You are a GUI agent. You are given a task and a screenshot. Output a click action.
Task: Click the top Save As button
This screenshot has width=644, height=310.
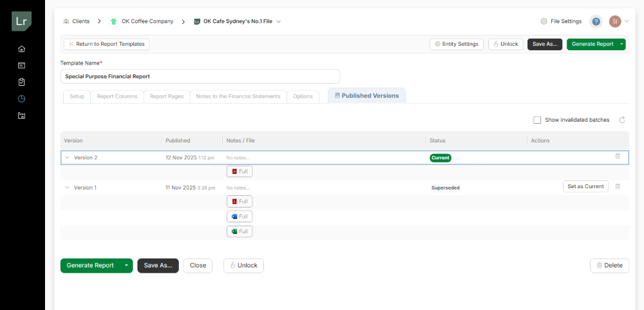click(545, 44)
